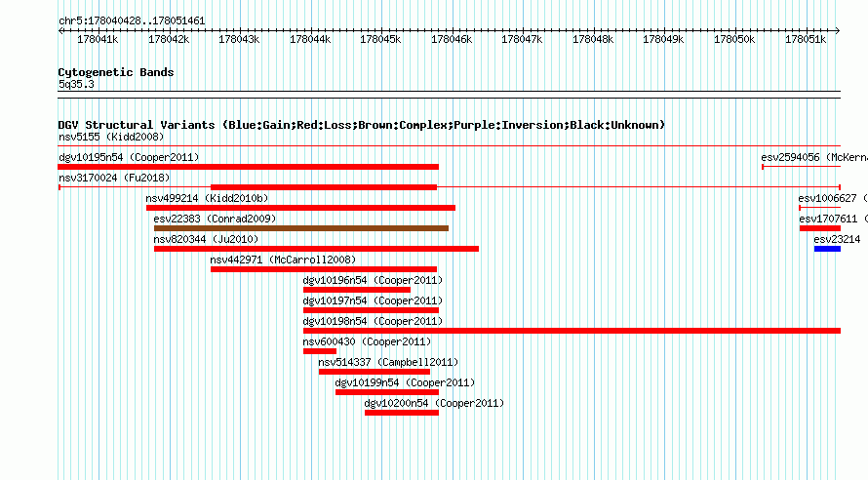Click the nsv820344 (Ju2010) red bar

tap(316, 249)
